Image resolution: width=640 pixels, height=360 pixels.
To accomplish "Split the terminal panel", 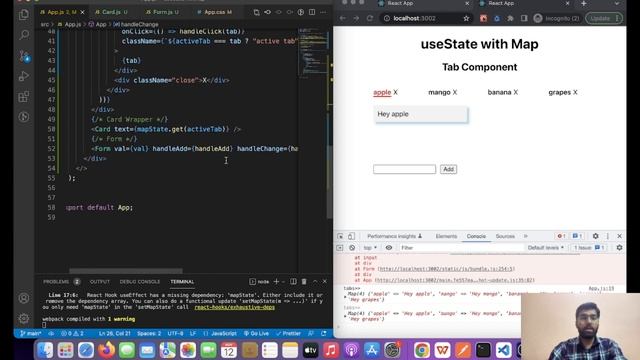I will pyautogui.click(x=293, y=282).
